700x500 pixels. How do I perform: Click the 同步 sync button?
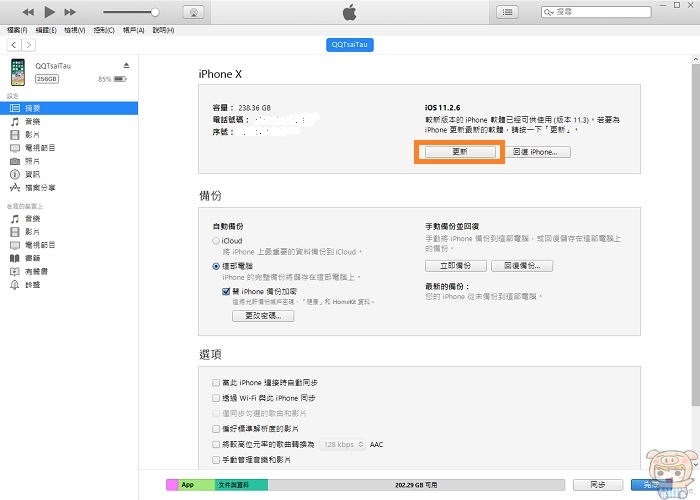click(598, 485)
